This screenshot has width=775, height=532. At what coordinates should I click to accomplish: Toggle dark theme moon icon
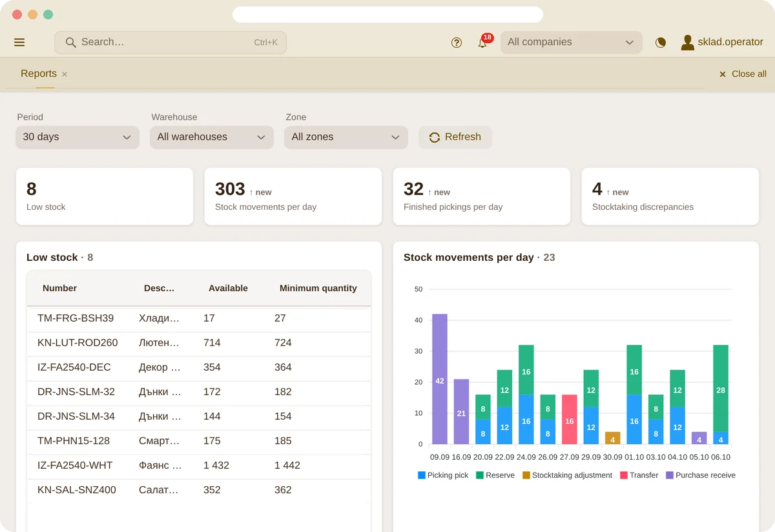tap(661, 43)
